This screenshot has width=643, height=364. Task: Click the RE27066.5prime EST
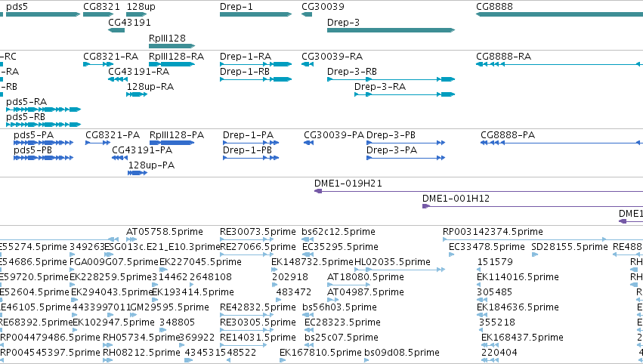coord(246,254)
